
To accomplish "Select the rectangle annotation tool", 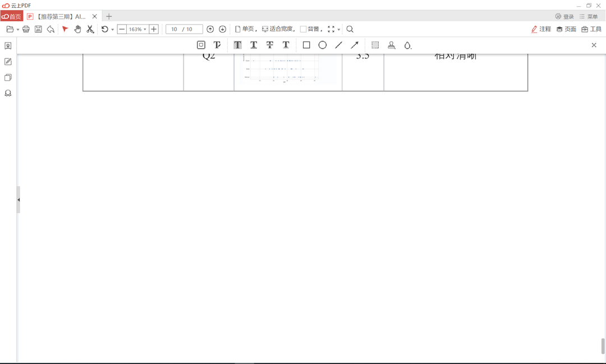I will 306,45.
